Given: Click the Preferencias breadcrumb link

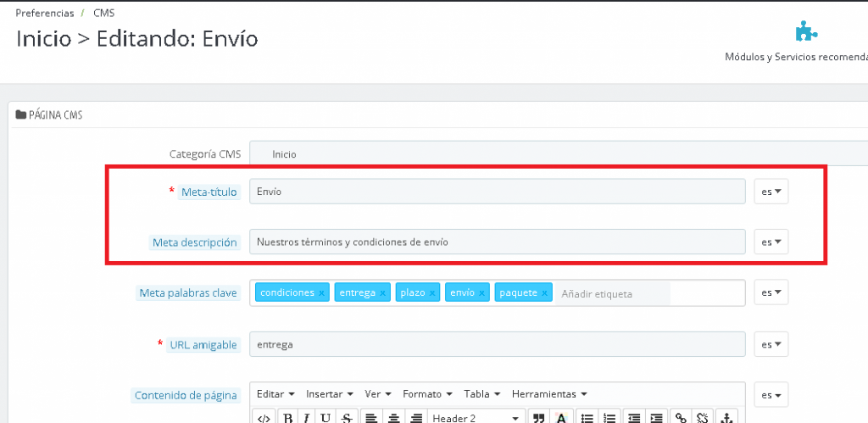Looking at the screenshot, I should (x=43, y=13).
